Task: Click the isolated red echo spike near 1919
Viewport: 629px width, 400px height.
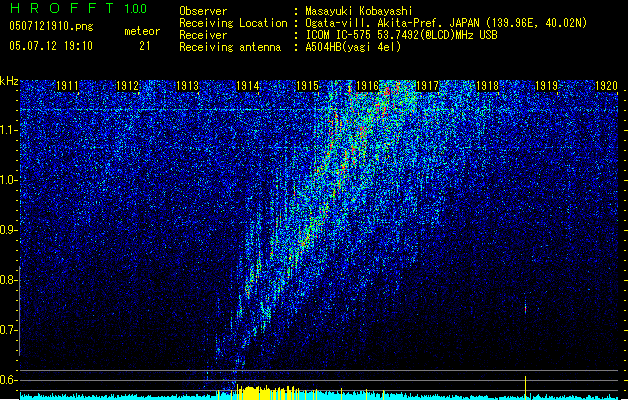Action: (x=526, y=309)
